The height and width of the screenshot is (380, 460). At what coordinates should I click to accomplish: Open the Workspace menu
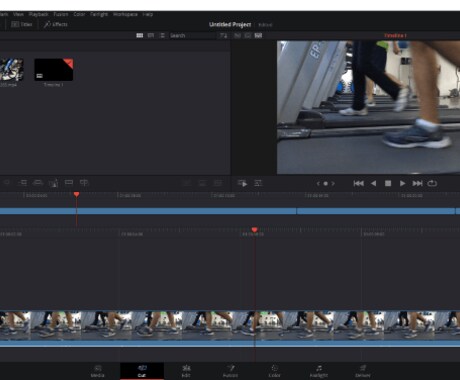point(125,14)
